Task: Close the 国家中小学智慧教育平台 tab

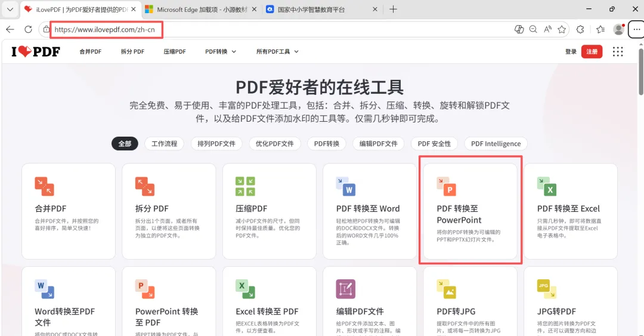Action: (375, 9)
